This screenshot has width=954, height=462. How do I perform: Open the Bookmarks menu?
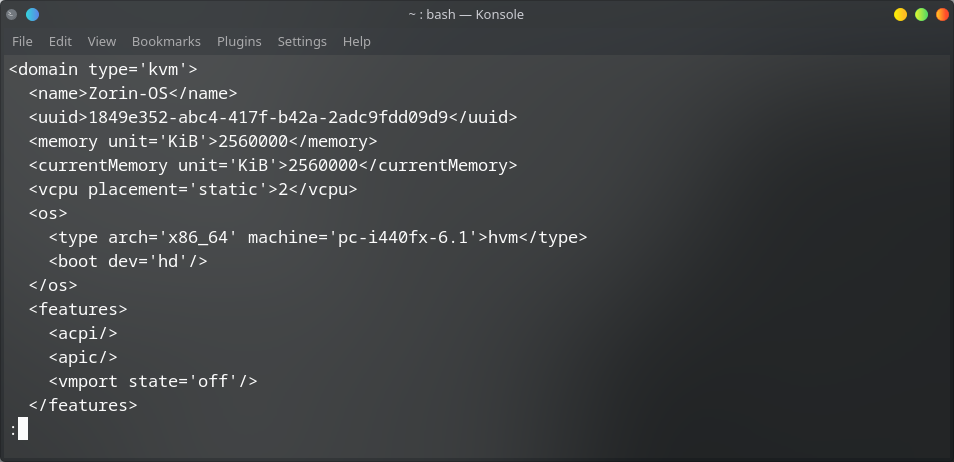point(166,42)
